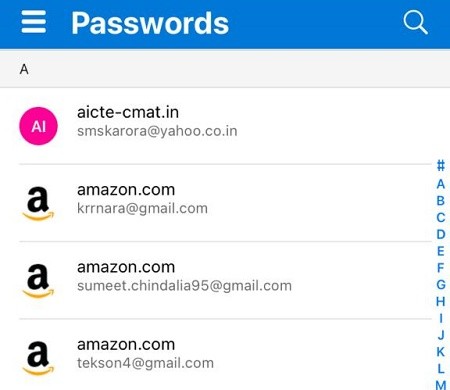Screen dimensions: 450x390
Task: Jump to letter A in index
Action: point(441,184)
